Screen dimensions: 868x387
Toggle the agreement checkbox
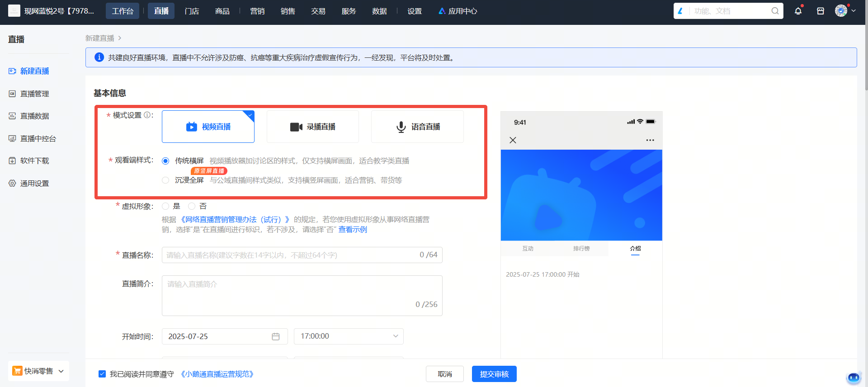coord(102,374)
